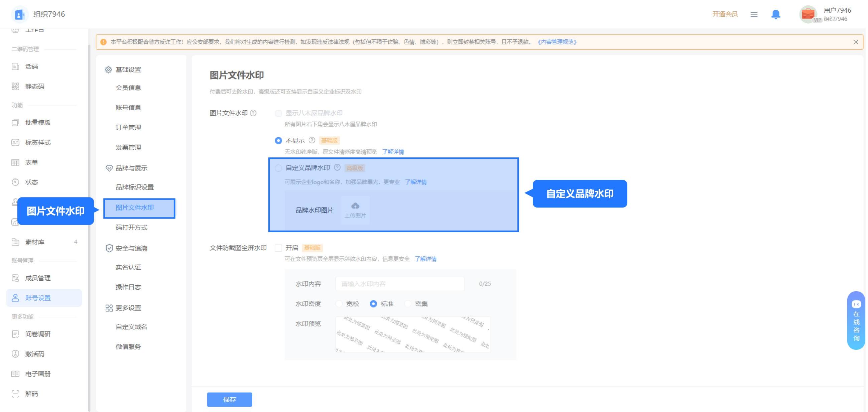Open 微信服务 settings page
868x412 pixels.
click(128, 347)
